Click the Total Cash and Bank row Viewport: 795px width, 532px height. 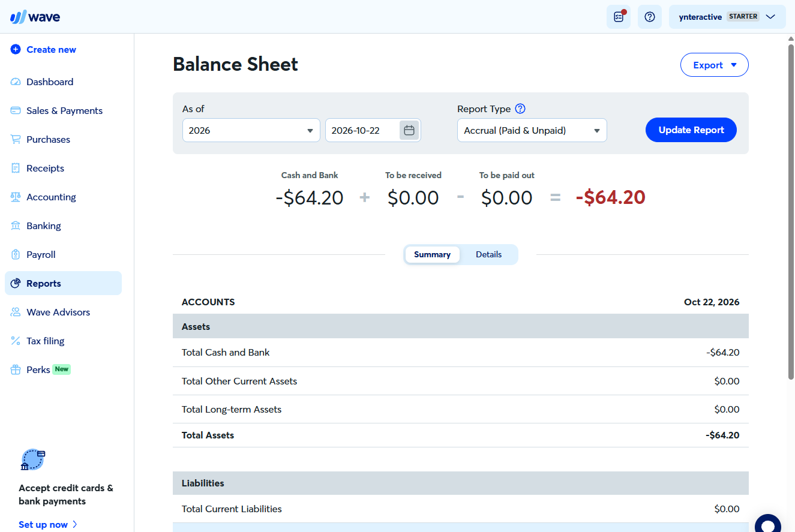pos(461,353)
